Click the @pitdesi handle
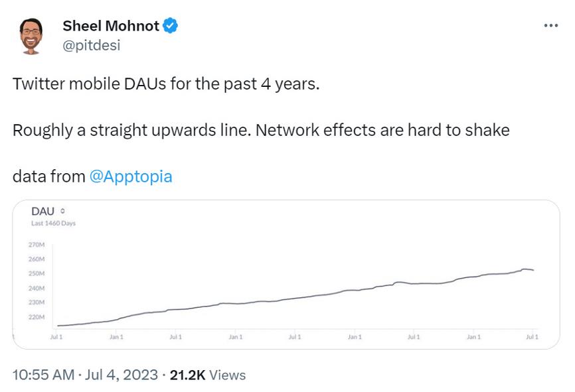 [91, 46]
